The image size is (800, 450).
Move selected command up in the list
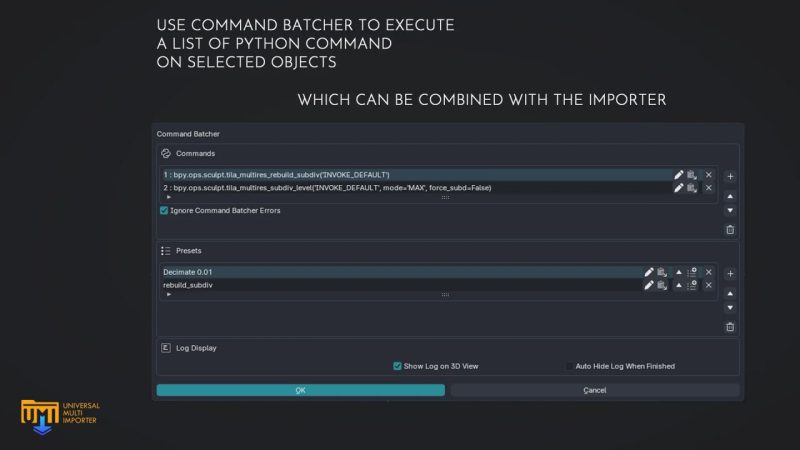730,196
